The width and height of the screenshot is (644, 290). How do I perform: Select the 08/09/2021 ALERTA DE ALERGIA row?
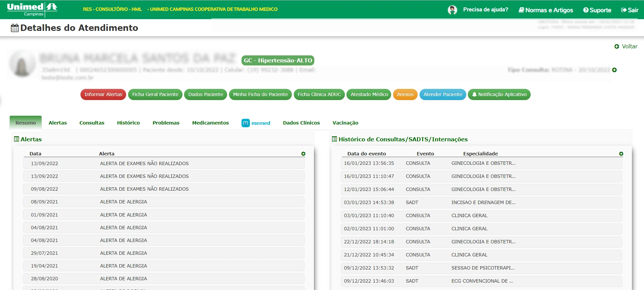[x=164, y=202]
